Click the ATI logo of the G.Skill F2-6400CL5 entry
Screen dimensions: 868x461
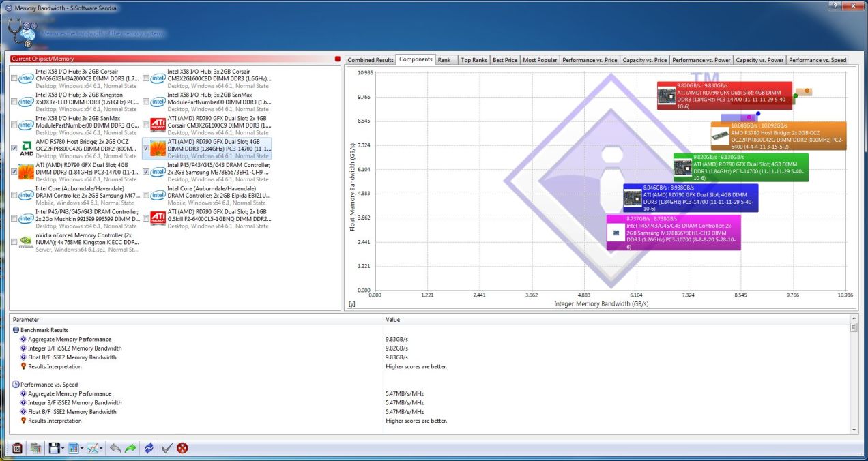tap(158, 219)
